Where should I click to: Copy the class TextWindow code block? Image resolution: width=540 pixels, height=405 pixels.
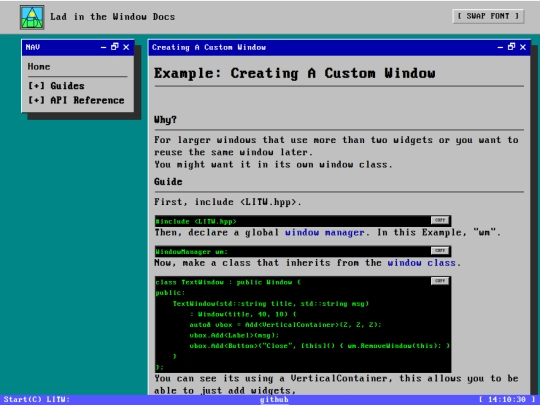[440, 281]
